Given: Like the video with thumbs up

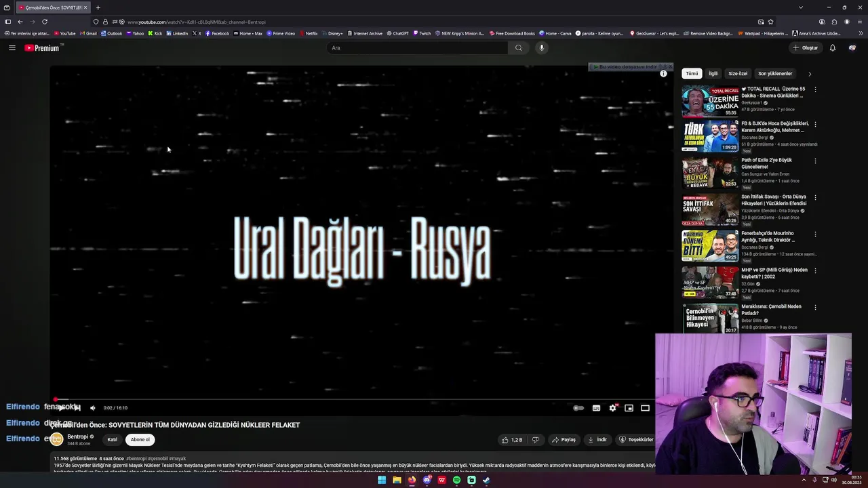Looking at the screenshot, I should [511, 440].
